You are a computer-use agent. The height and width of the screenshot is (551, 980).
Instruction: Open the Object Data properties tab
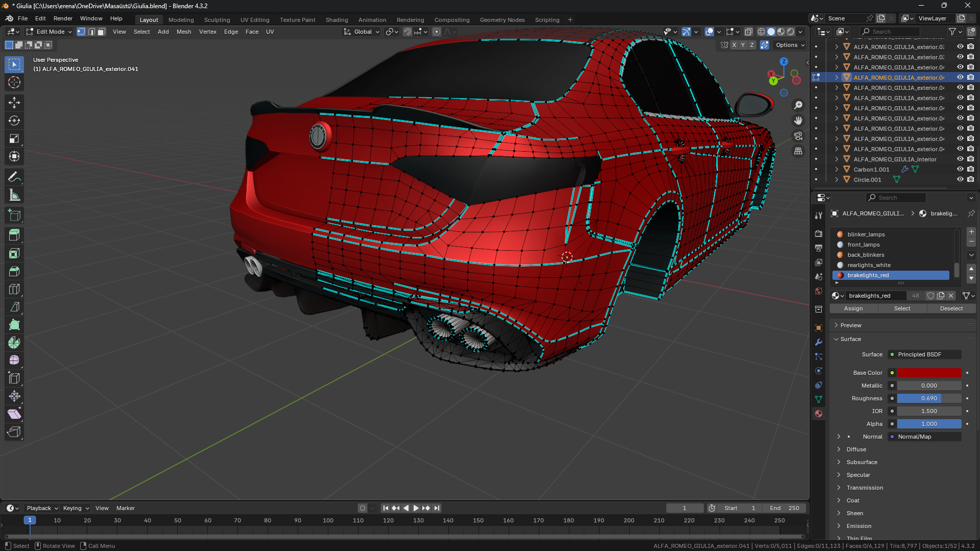819,399
